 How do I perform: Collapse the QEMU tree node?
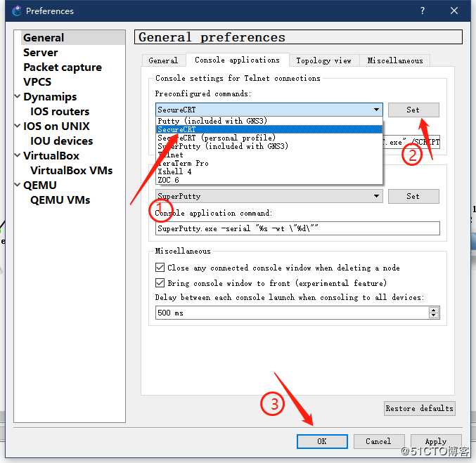[18, 185]
